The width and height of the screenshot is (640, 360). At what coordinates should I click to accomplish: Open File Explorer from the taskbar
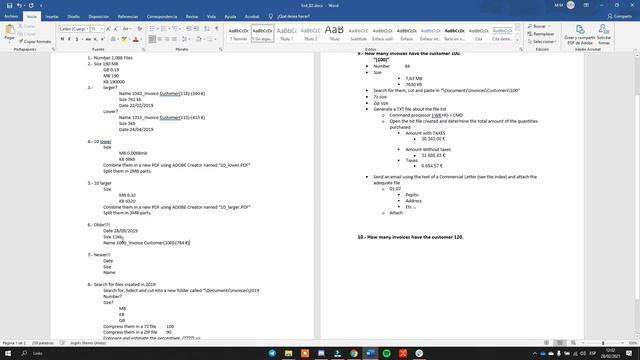(x=289, y=353)
